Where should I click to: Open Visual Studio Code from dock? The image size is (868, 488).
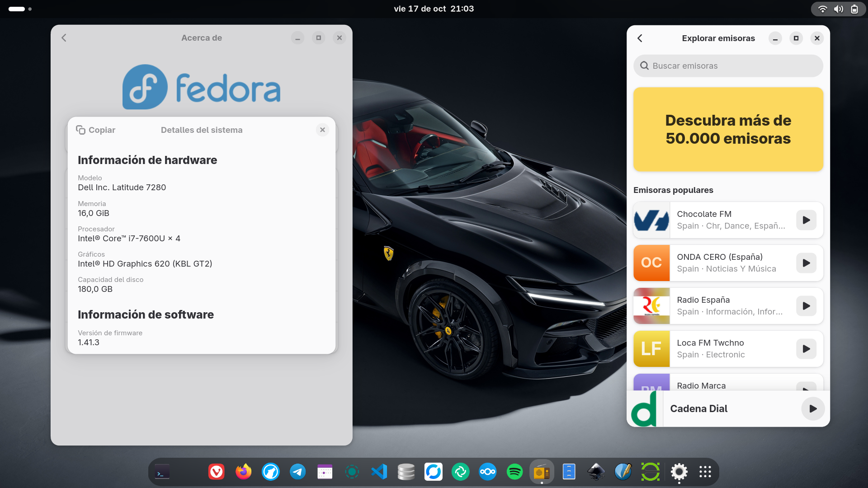[x=379, y=472]
